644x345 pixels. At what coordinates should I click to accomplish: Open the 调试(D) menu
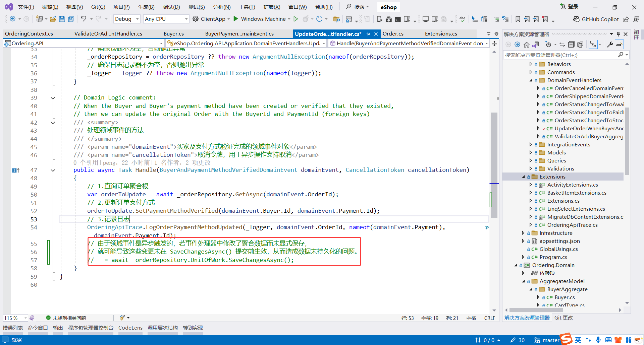click(171, 7)
